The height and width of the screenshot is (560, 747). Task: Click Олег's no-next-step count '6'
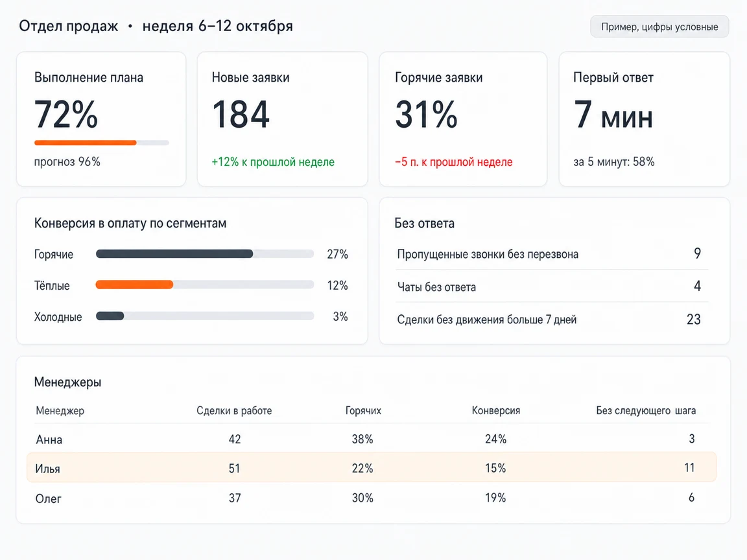point(691,498)
